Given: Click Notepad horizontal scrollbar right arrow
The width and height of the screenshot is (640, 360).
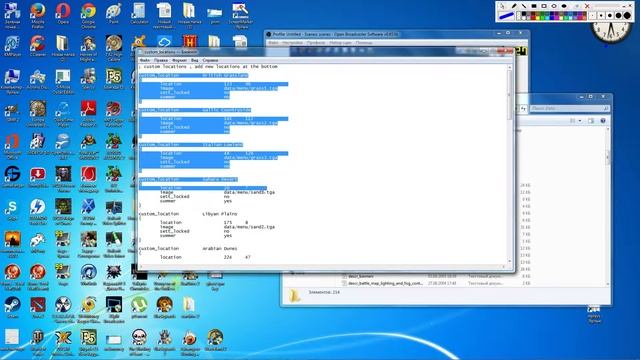Looking at the screenshot, I should pos(503,267).
